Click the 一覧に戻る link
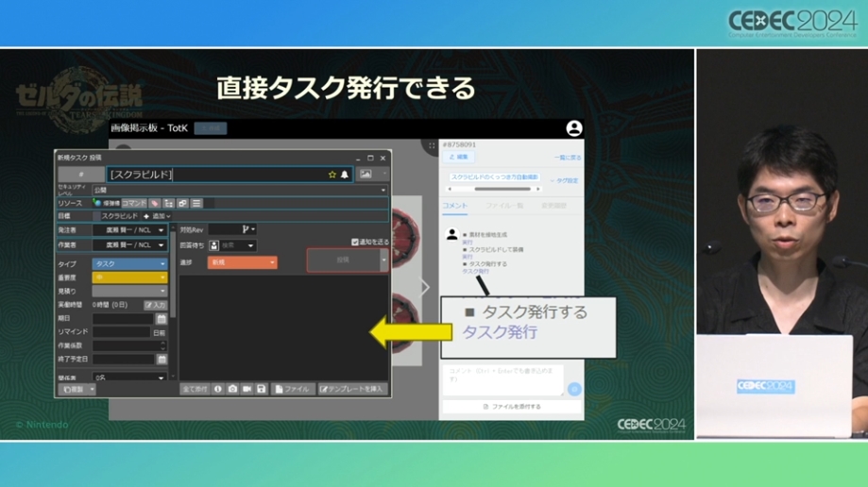Image resolution: width=868 pixels, height=487 pixels. pos(568,158)
